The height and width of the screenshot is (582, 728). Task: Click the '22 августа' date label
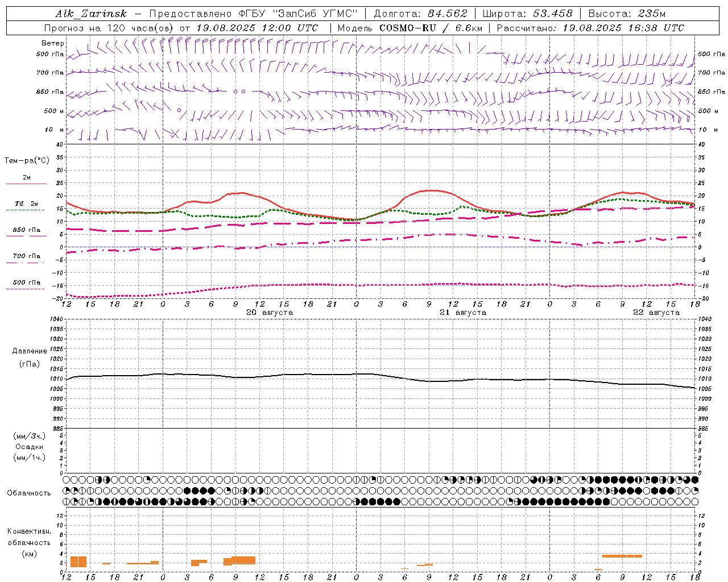(x=656, y=312)
